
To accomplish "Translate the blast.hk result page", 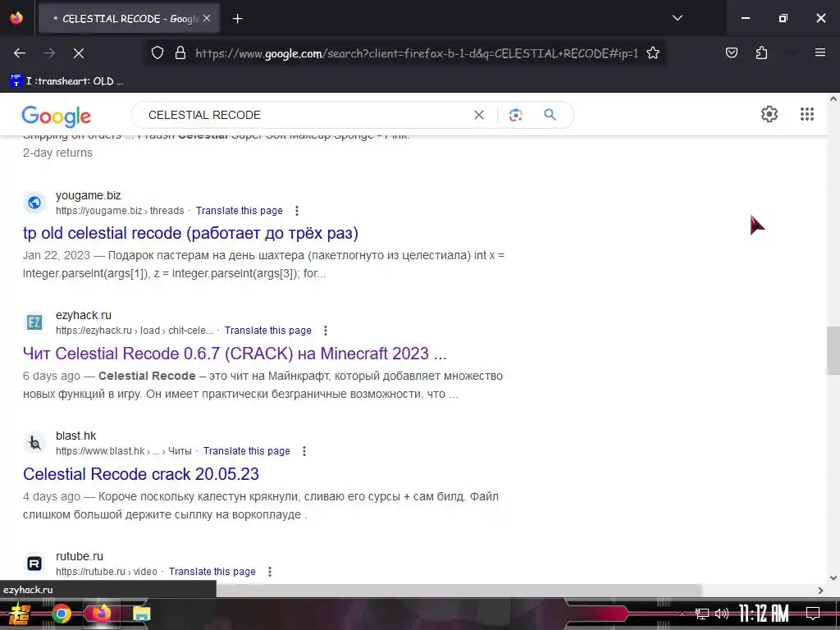I will pyautogui.click(x=246, y=451).
